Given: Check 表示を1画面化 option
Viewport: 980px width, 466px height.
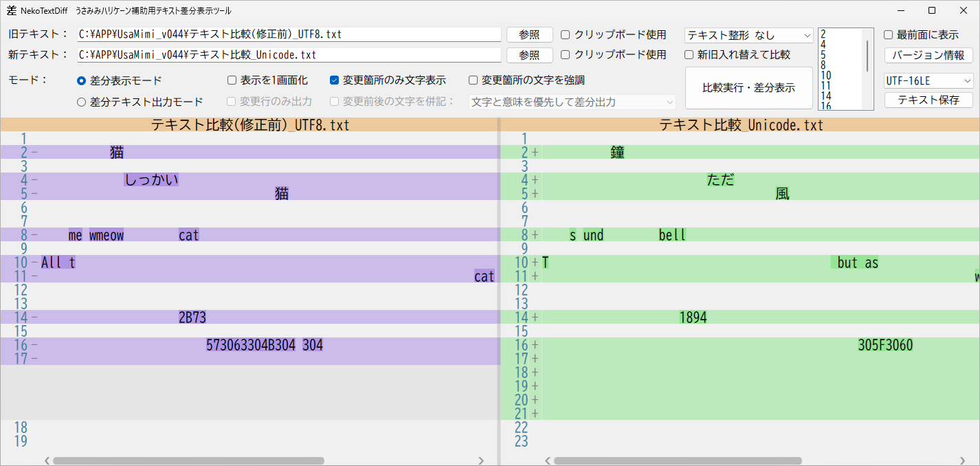Looking at the screenshot, I should 232,80.
